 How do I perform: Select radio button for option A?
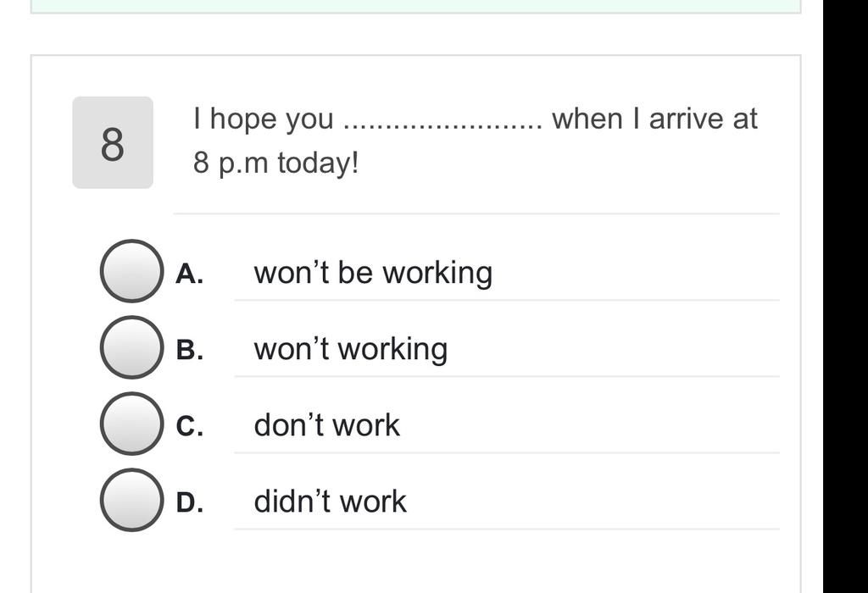pos(131,271)
